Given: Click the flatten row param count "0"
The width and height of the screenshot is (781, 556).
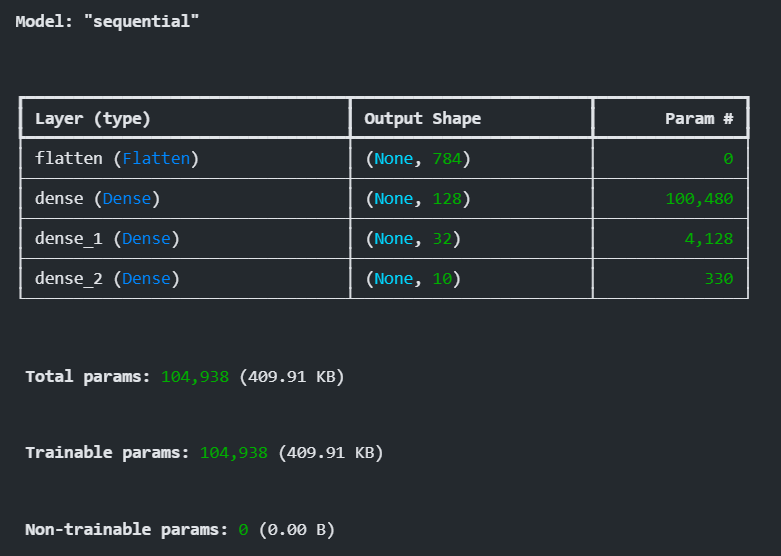Looking at the screenshot, I should tap(728, 158).
